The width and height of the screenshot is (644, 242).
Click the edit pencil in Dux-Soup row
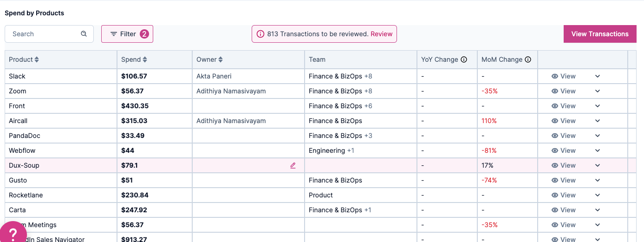pyautogui.click(x=293, y=165)
